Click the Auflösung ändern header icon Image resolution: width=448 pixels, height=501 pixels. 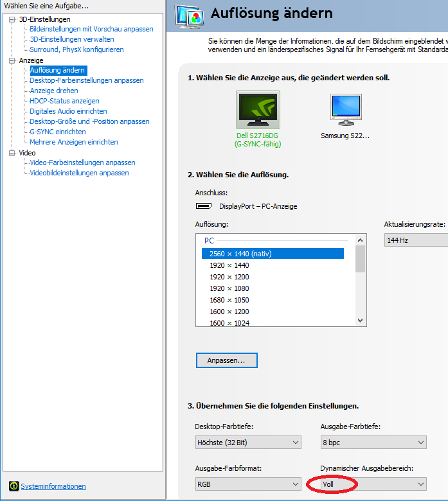tap(190, 16)
